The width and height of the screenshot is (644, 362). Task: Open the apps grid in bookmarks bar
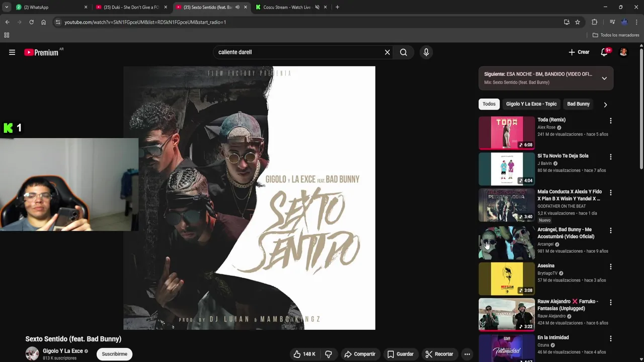point(7,35)
